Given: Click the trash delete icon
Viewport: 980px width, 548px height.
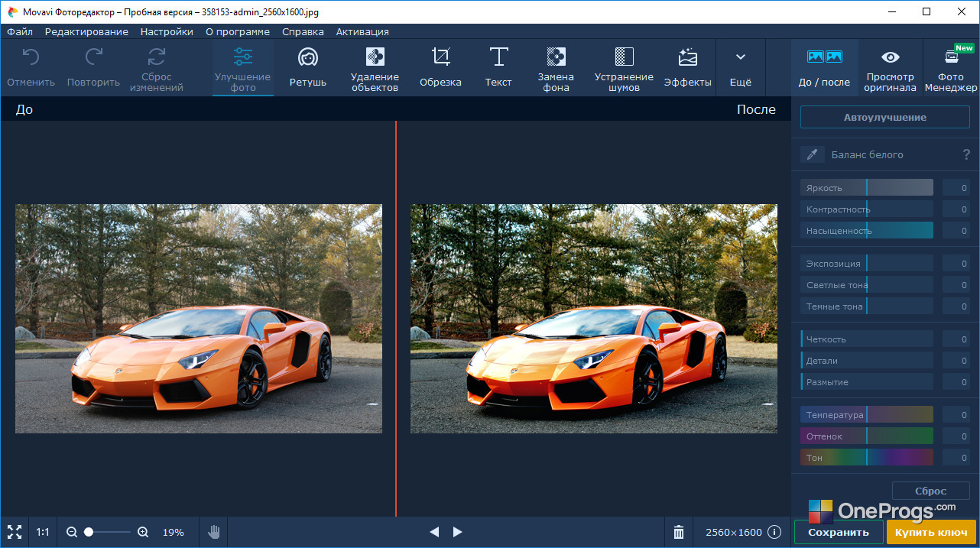Looking at the screenshot, I should 679,532.
